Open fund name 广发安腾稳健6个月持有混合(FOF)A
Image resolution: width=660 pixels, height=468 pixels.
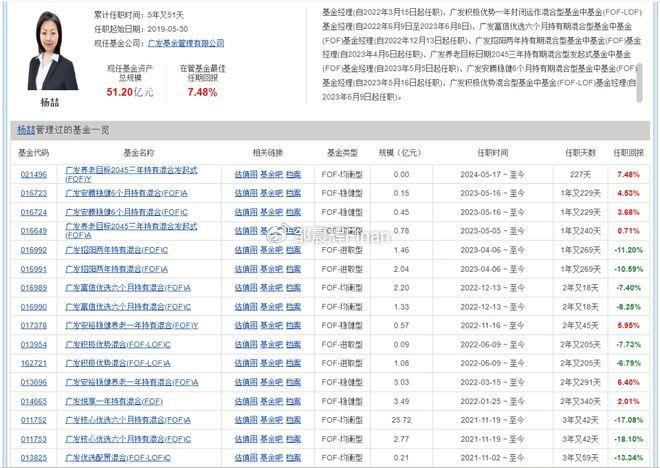(126, 193)
